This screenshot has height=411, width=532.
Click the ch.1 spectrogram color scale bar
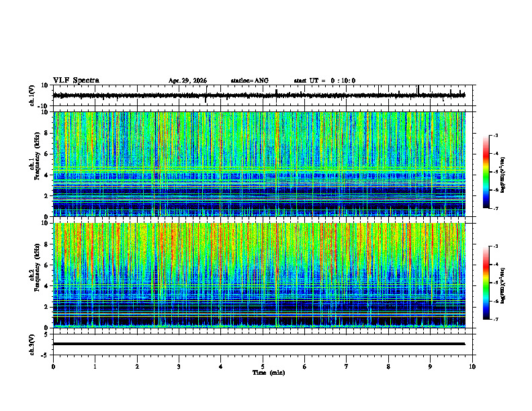[486, 172]
